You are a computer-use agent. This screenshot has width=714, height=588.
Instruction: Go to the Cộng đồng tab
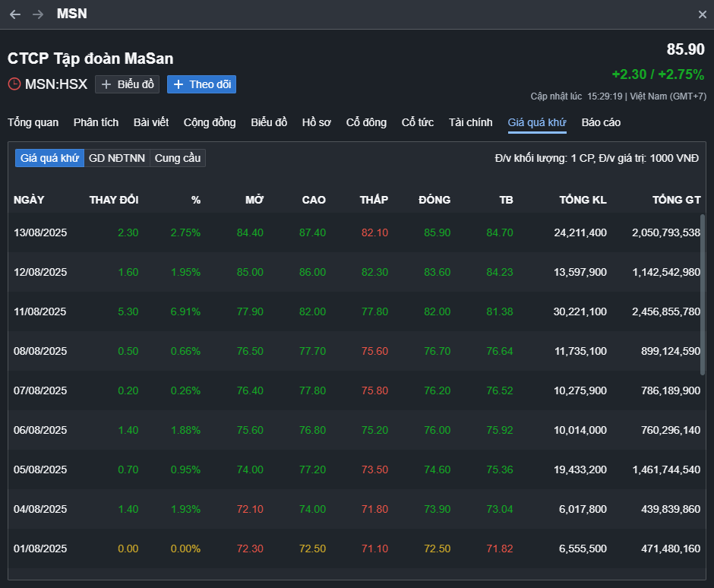point(210,122)
